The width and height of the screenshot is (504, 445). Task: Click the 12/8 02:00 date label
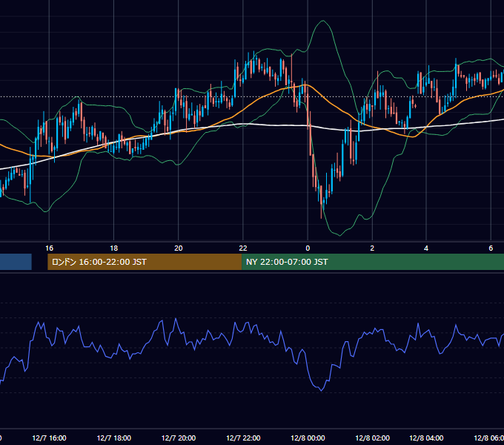(x=373, y=438)
